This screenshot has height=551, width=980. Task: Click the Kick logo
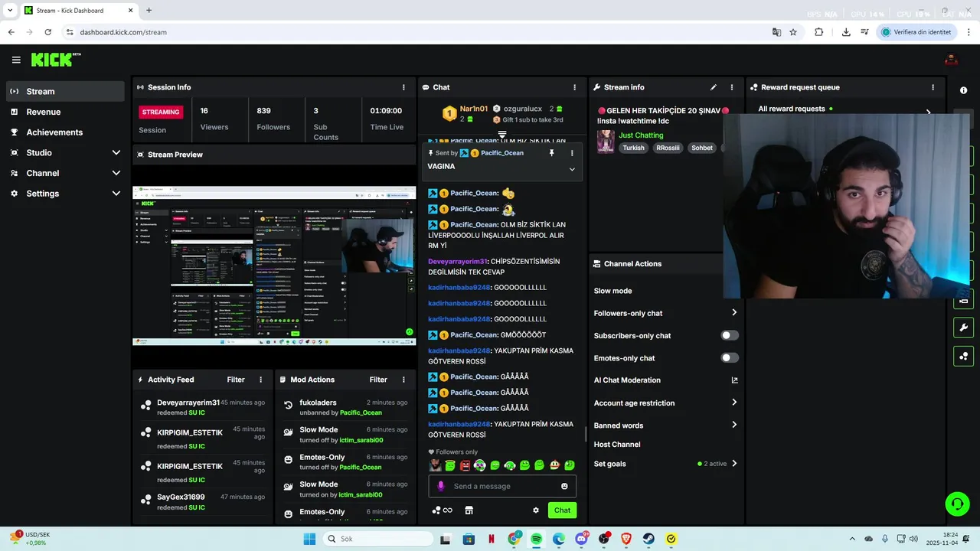click(x=56, y=60)
